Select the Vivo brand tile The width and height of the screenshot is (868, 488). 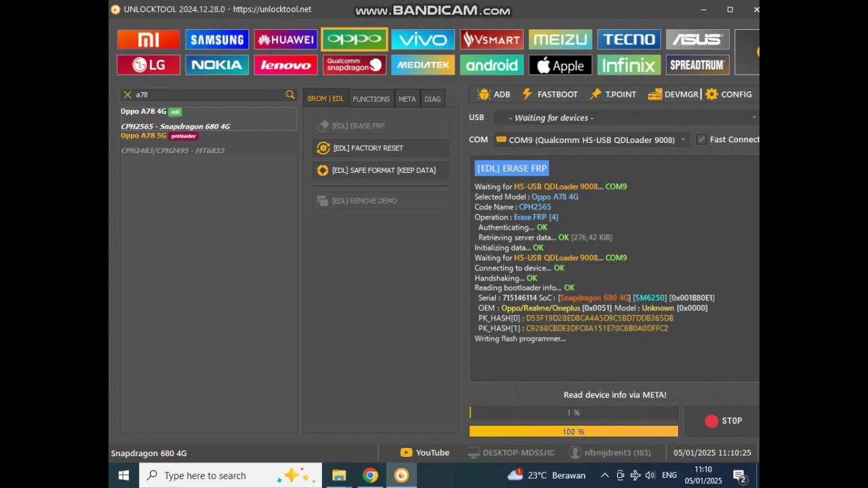click(x=423, y=39)
